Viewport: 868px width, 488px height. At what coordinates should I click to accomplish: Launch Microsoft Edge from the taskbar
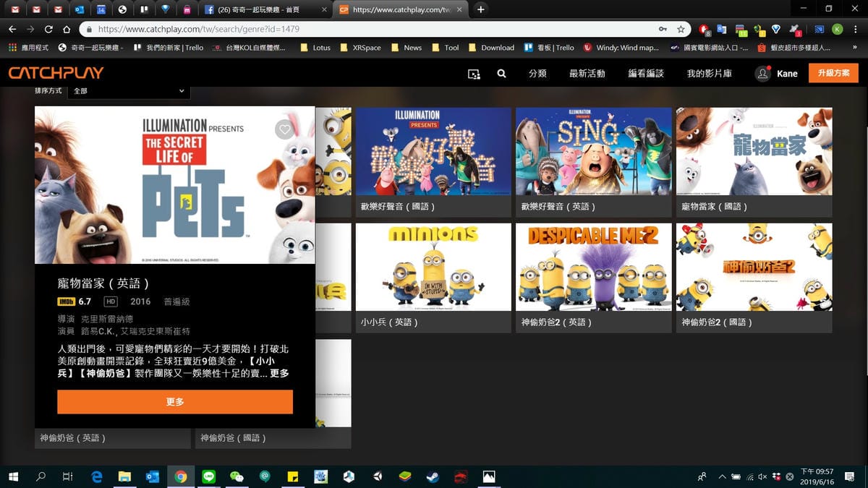coord(97,477)
